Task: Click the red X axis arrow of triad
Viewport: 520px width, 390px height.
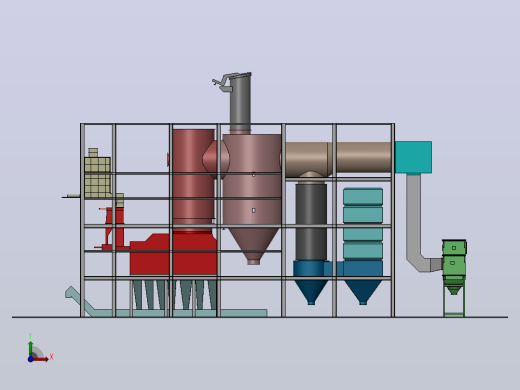Action: (41, 359)
